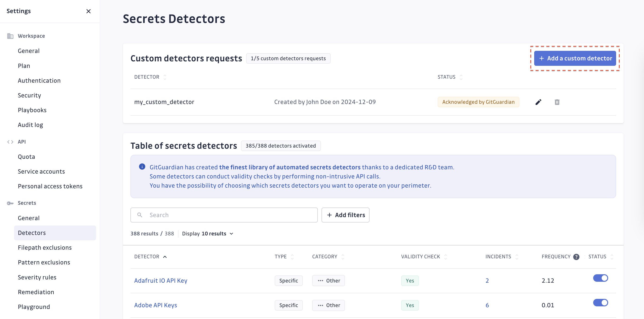The height and width of the screenshot is (319, 644).
Task: Click the dots icon in Adafruit's Other category
Action: click(x=320, y=281)
